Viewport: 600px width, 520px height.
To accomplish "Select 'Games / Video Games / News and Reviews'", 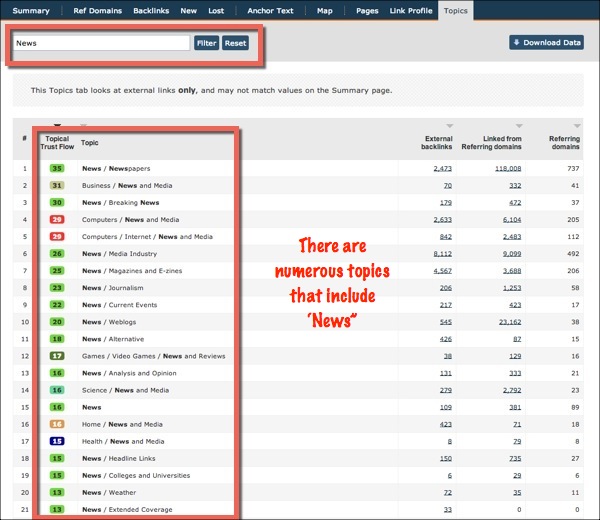I will pyautogui.click(x=153, y=356).
